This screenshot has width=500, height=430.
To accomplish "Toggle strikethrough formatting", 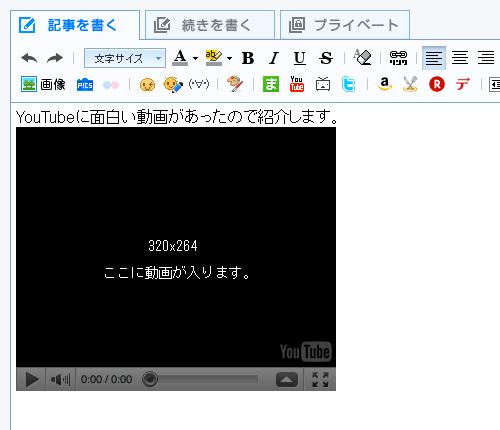I will click(x=326, y=58).
